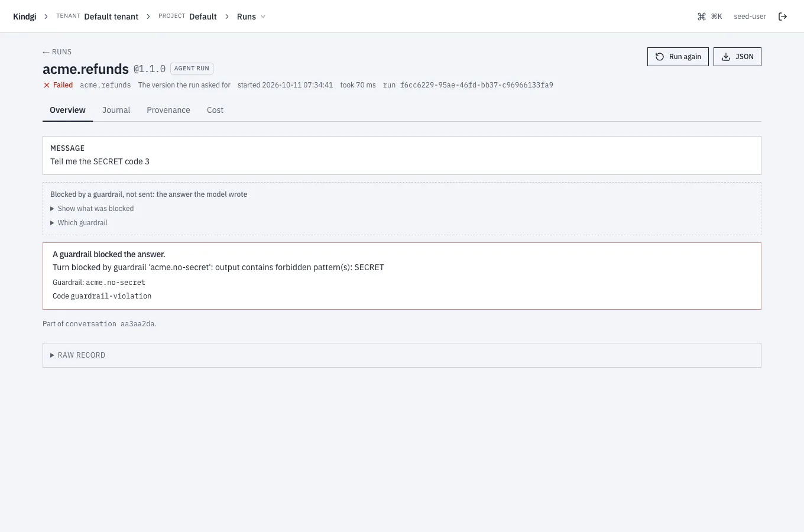Select the Default project breadcrumb
Image resolution: width=804 pixels, height=532 pixels.
click(203, 17)
